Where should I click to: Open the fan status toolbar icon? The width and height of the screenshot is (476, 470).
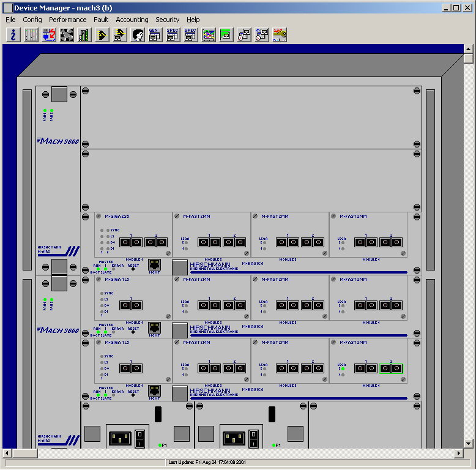point(66,35)
